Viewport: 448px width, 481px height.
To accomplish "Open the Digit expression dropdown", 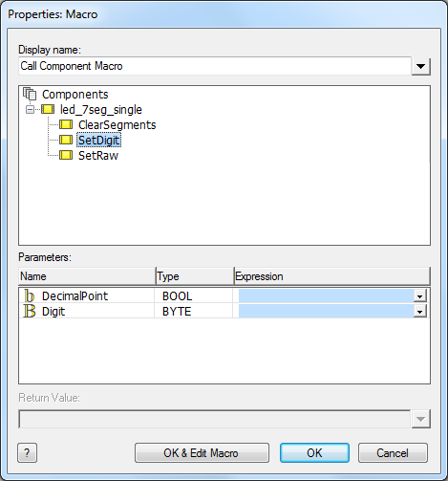I will (x=420, y=312).
